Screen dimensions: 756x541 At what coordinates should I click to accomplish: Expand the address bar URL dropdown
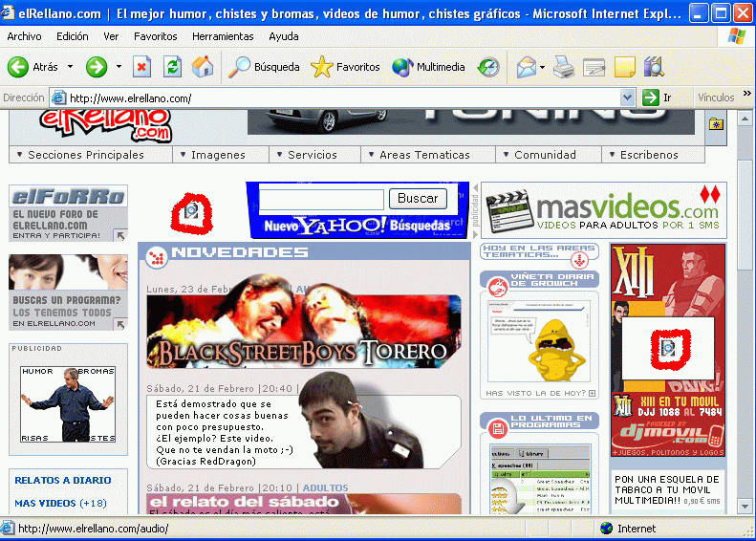(x=627, y=97)
